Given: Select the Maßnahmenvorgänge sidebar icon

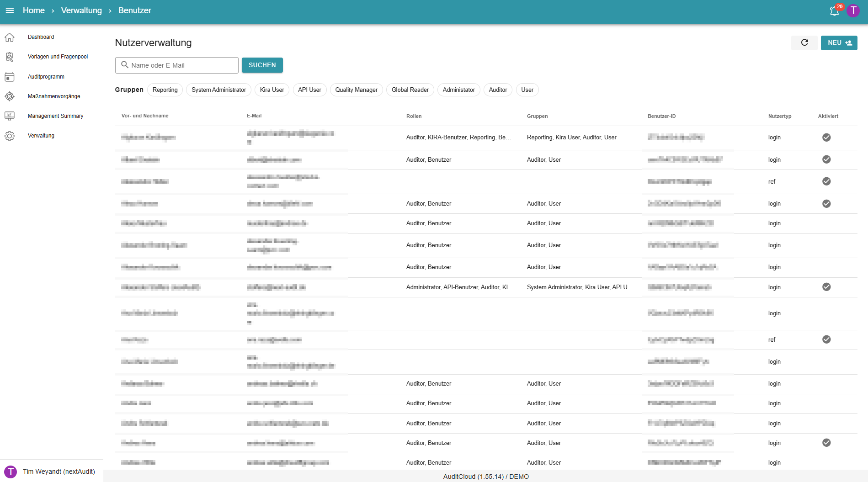Looking at the screenshot, I should [10, 96].
